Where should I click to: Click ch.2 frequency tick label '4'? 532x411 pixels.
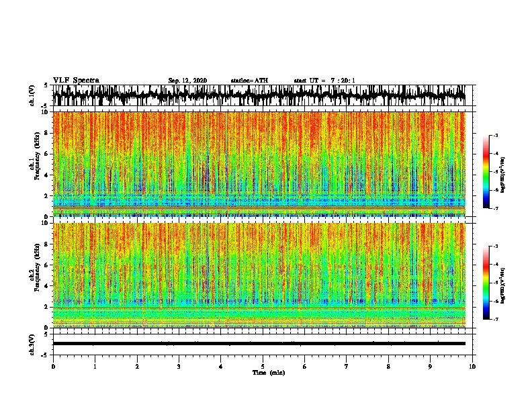pyautogui.click(x=47, y=286)
